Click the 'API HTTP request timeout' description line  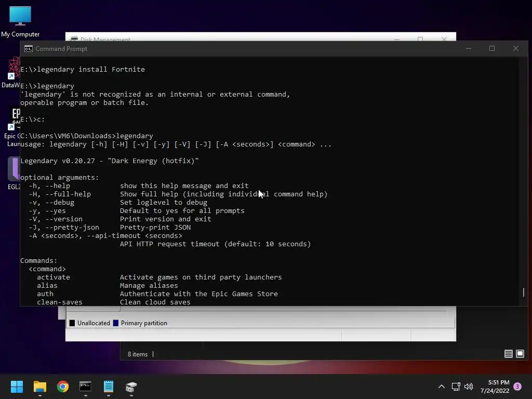(215, 244)
